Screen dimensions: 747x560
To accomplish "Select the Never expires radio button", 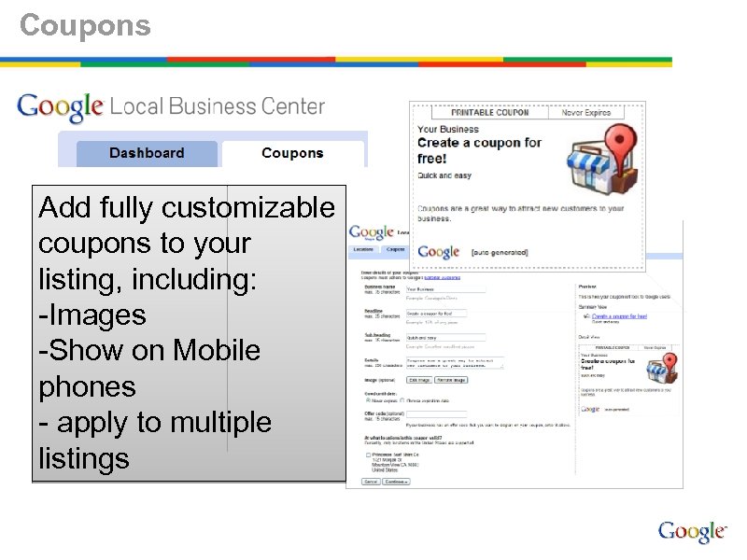I will coord(367,399).
